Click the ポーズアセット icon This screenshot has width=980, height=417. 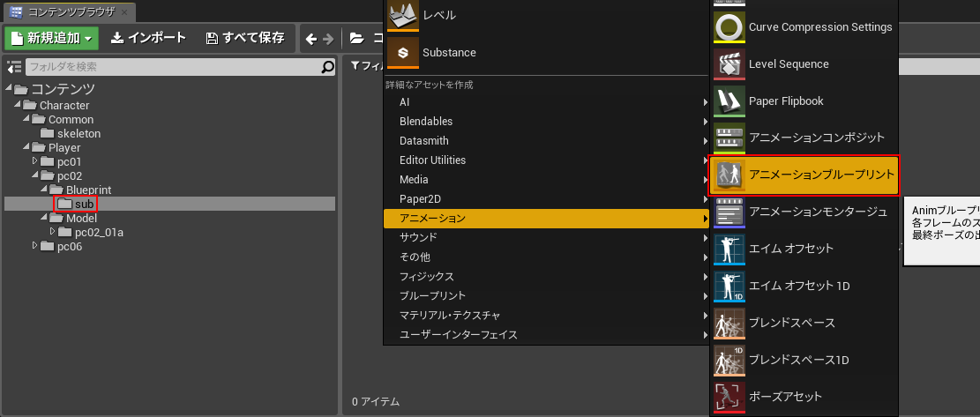tap(729, 397)
